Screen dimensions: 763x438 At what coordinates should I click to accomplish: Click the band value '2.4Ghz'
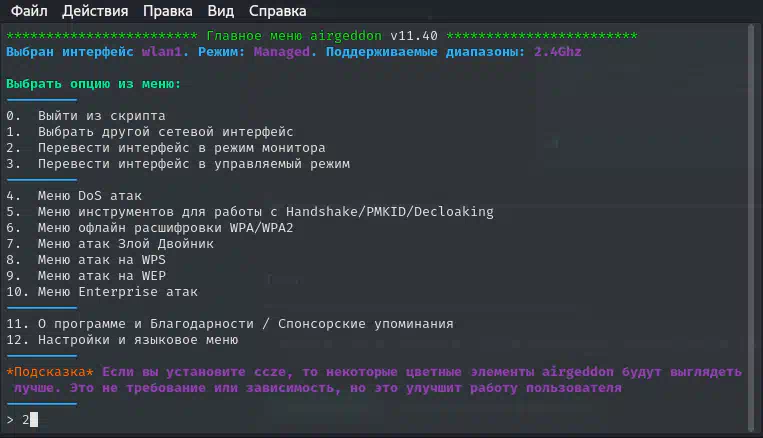tap(558, 52)
